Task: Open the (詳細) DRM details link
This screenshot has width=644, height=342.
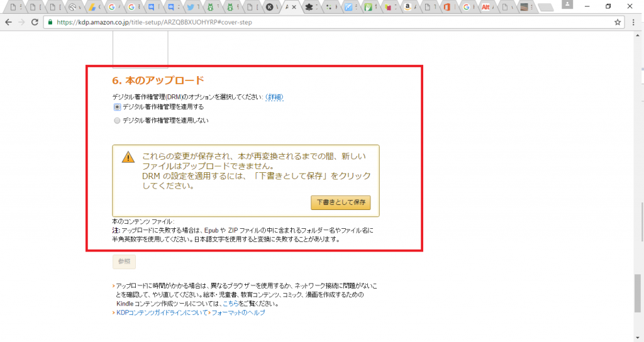Action: (274, 97)
